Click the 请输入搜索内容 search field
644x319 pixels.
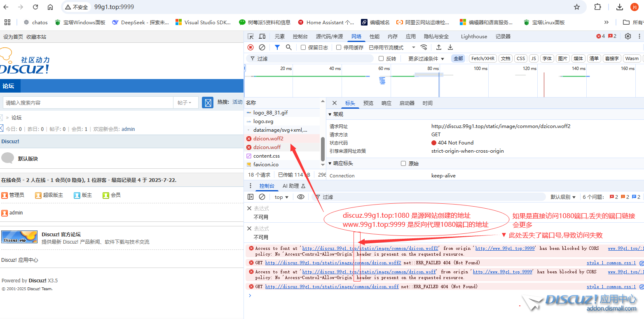pyautogui.click(x=88, y=102)
